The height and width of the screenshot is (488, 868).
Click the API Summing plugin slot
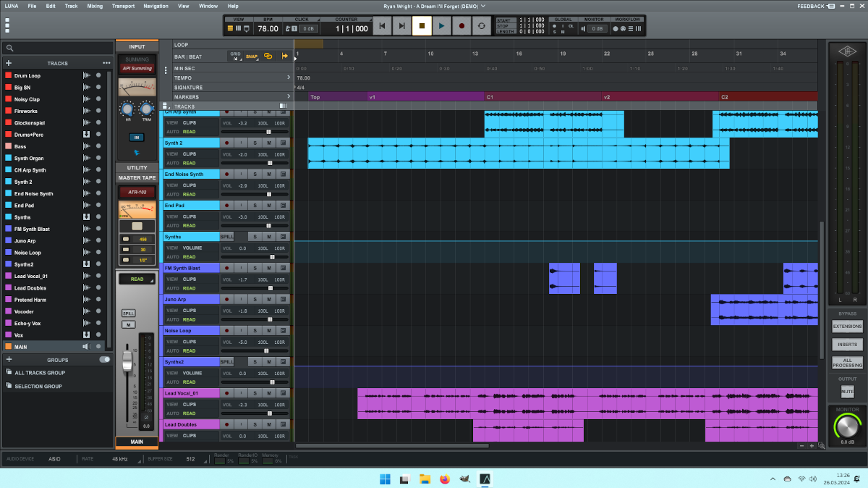pyautogui.click(x=137, y=68)
